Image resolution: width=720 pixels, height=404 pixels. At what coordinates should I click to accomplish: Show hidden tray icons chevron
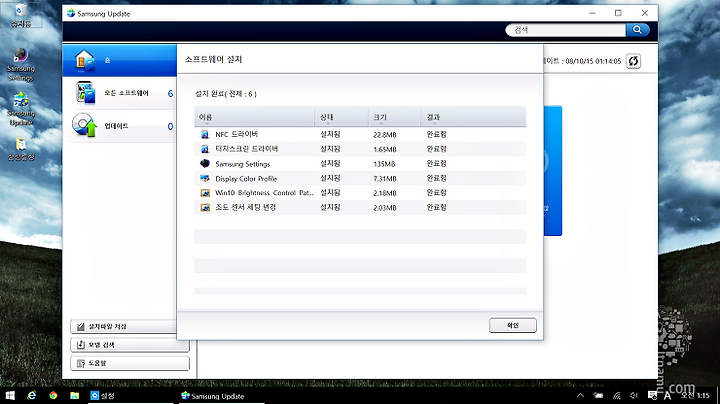pos(580,395)
